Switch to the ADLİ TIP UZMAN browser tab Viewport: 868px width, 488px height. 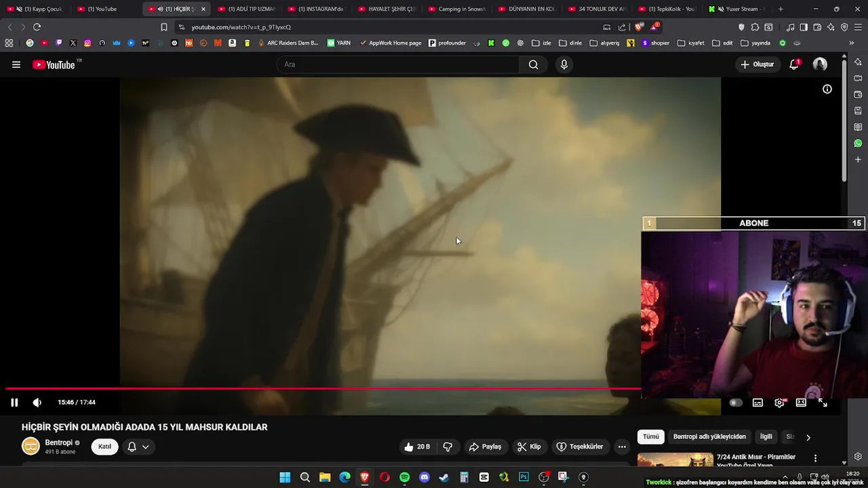point(246,9)
